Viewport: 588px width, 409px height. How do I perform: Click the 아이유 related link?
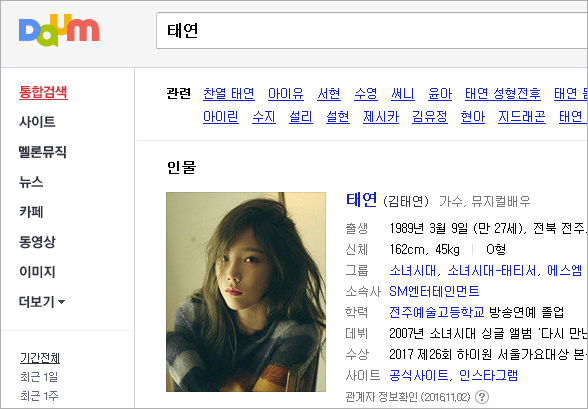pyautogui.click(x=286, y=93)
